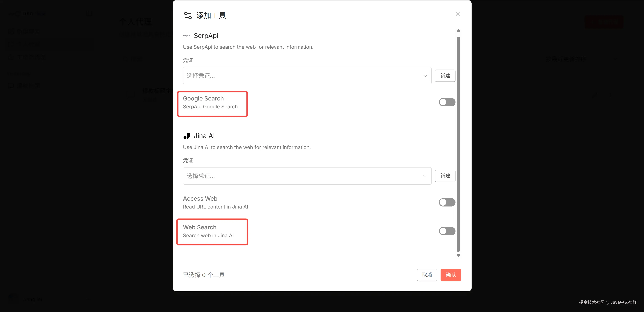Click the Access Web tool label
Viewport: 644px width, 312px height.
(200, 199)
